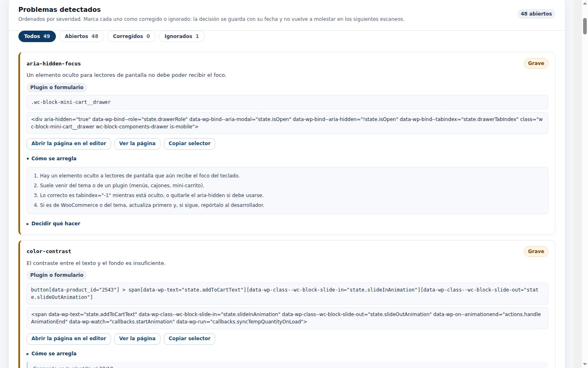Click the Grave badge on color-contrast
This screenshot has height=368, width=588.
pos(536,251)
